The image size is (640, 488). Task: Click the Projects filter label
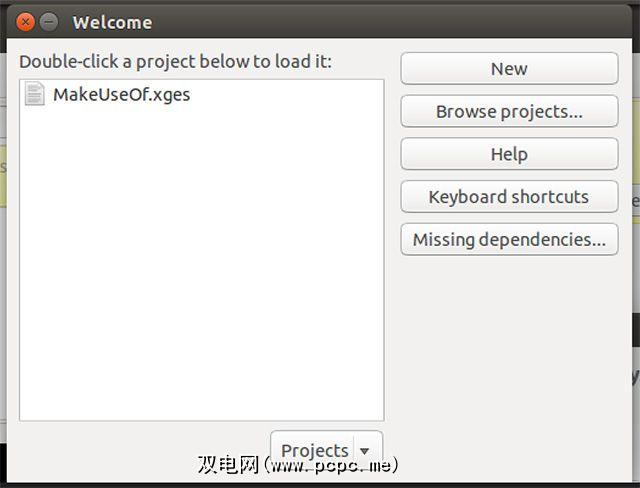coord(314,450)
